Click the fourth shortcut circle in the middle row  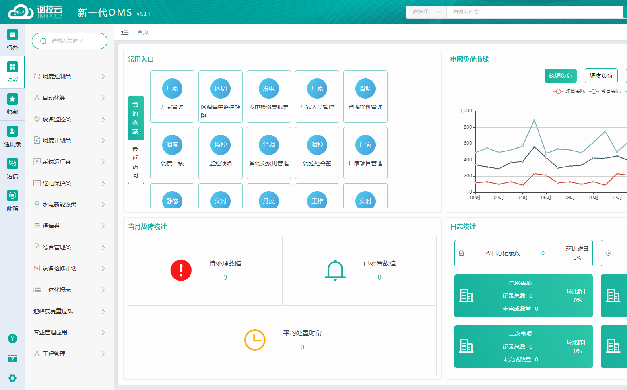coord(317,145)
